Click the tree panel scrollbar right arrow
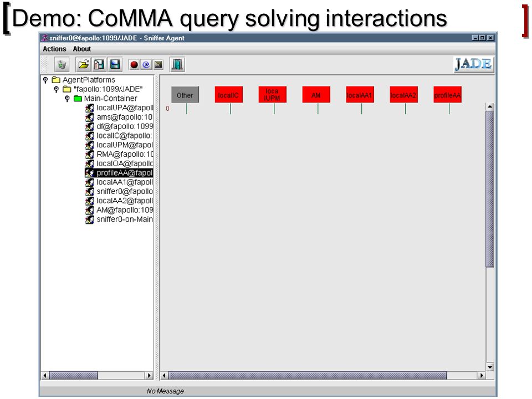 click(x=149, y=375)
